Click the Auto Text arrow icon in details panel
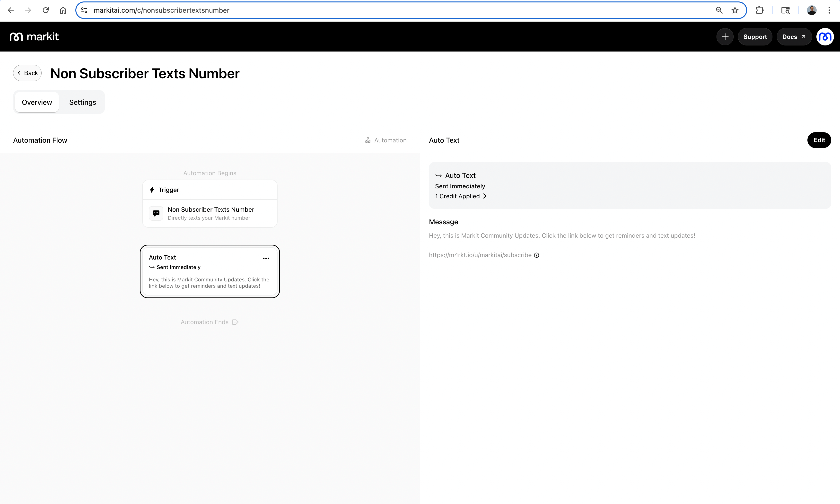840x504 pixels. click(x=438, y=176)
